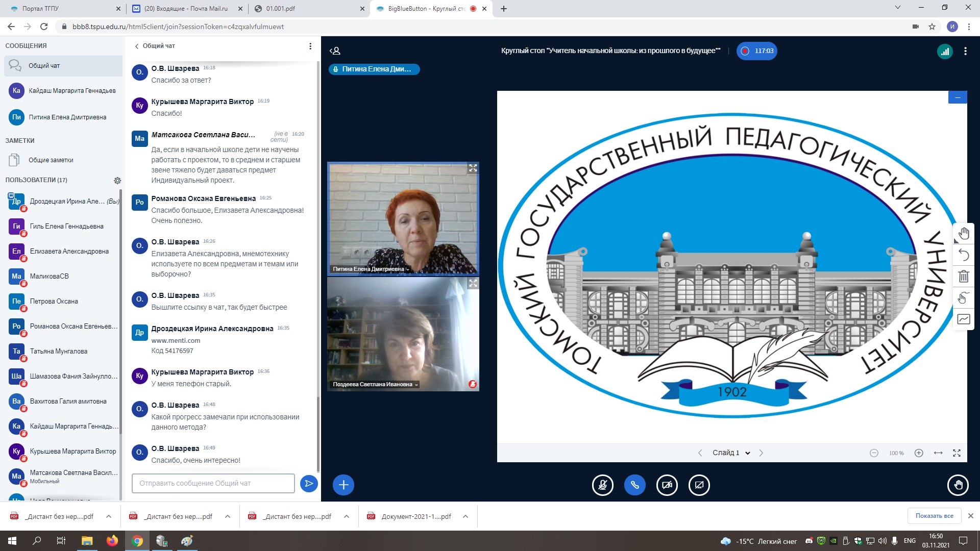This screenshot has width=980, height=551.
Task: Click the Показать все downloads button
Action: click(934, 516)
